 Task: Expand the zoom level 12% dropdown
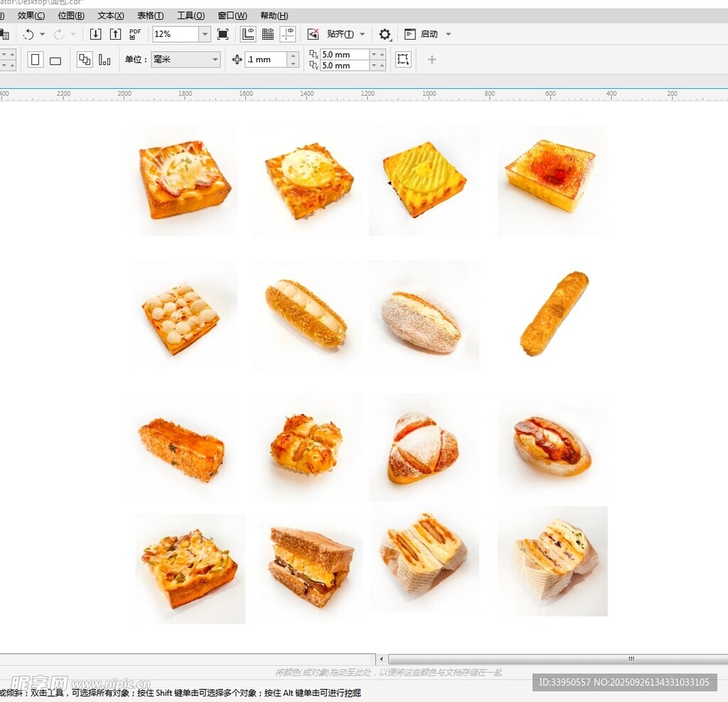(205, 34)
